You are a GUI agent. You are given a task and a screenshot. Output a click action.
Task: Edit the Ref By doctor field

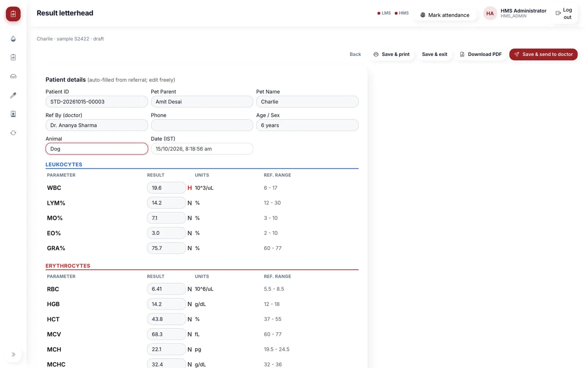tap(97, 125)
